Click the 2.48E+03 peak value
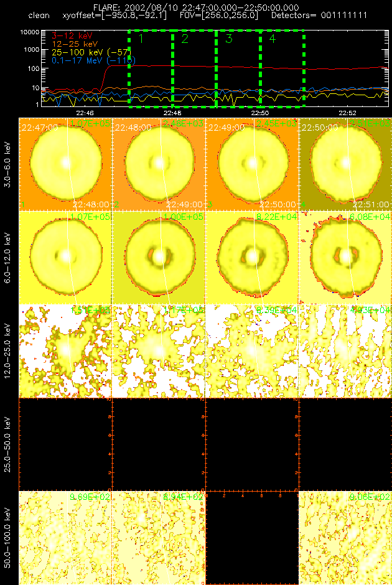The image size is (392, 585). [x=184, y=123]
